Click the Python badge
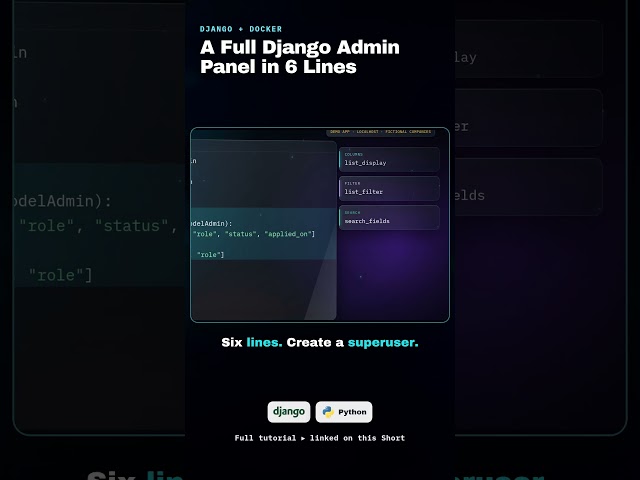 [x=344, y=412]
